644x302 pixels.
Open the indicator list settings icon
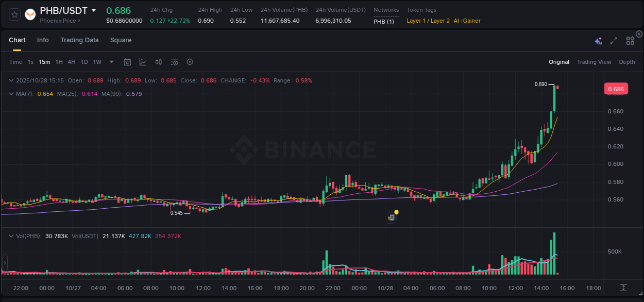tap(174, 62)
